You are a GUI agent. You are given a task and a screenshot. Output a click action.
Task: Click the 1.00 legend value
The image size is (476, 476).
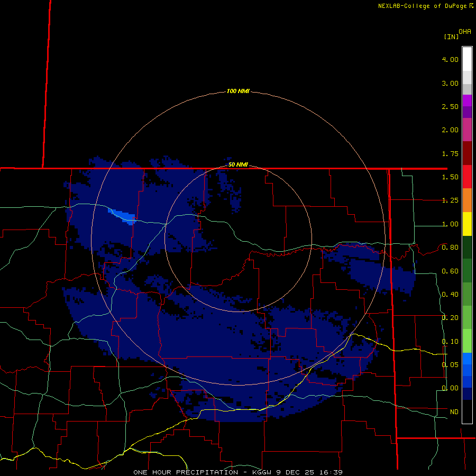[x=450, y=224]
